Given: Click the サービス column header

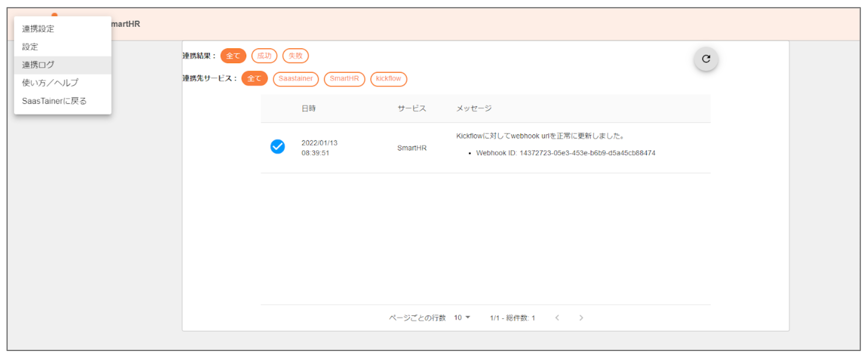Looking at the screenshot, I should coord(412,108).
